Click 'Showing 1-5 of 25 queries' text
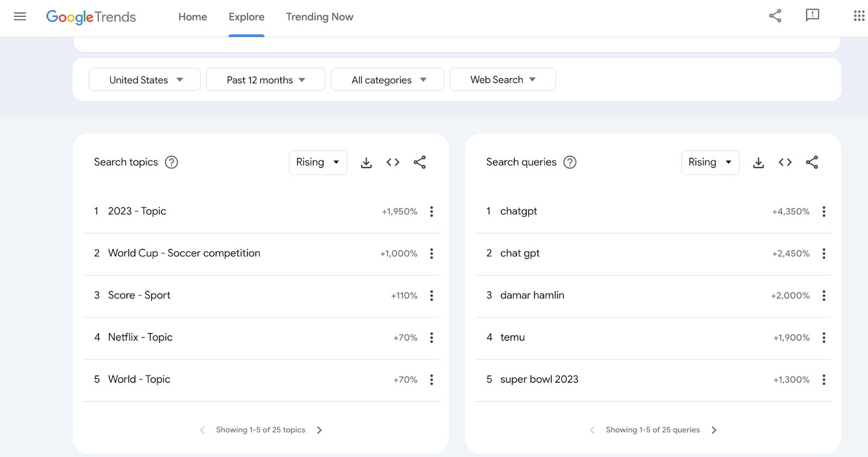Screen dimensions: 868x457 pos(653,430)
